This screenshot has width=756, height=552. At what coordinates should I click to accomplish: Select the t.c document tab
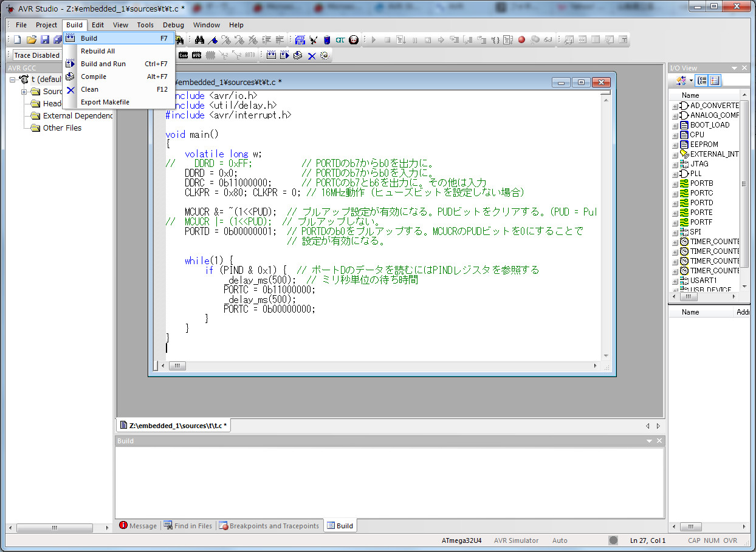click(x=173, y=426)
